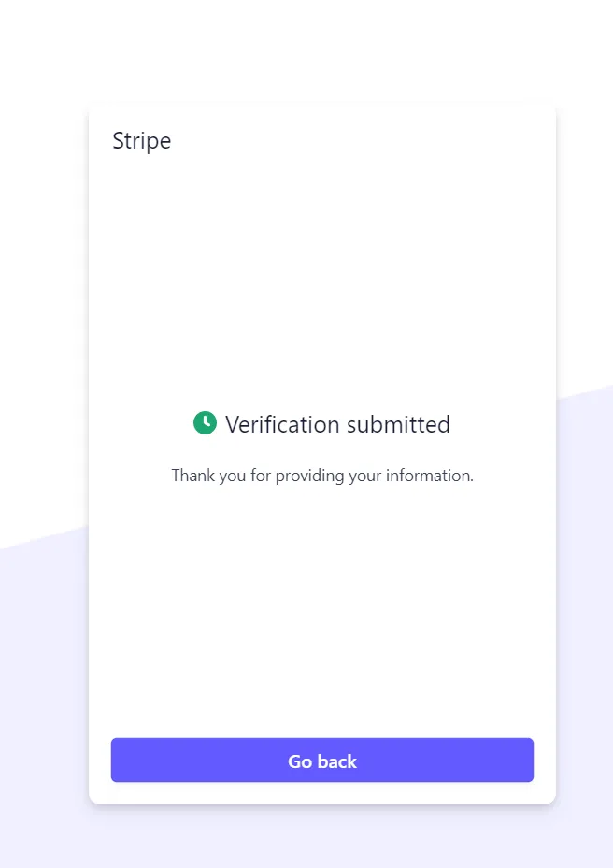
Task: Click the Go back button
Action: [x=322, y=760]
